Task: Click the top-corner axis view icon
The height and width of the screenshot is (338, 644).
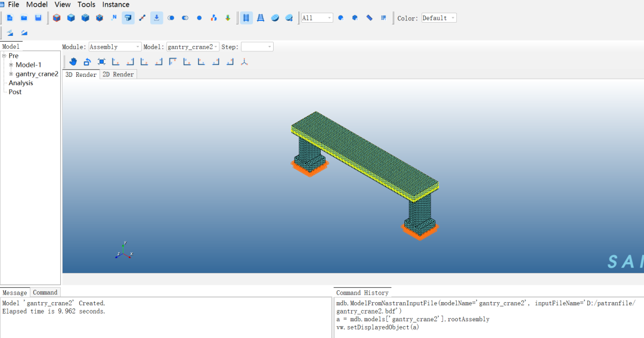Action: (x=173, y=61)
